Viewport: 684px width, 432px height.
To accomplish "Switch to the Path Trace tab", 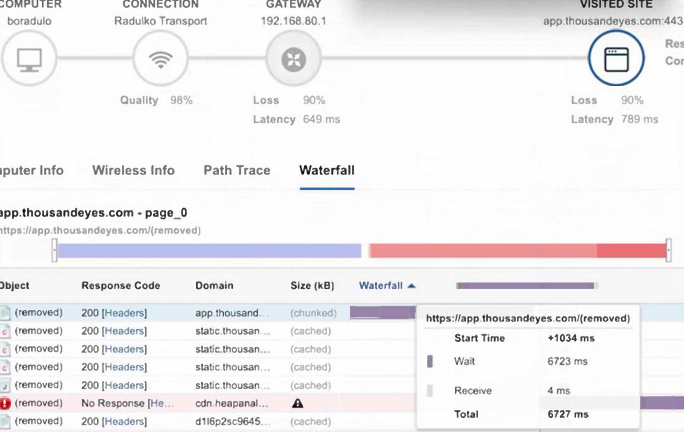I will [237, 170].
